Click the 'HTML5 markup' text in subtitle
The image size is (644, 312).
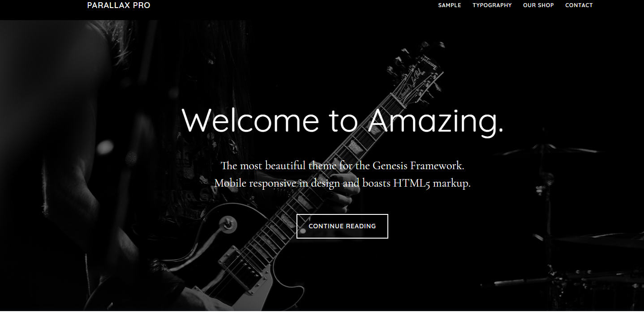pyautogui.click(x=432, y=184)
